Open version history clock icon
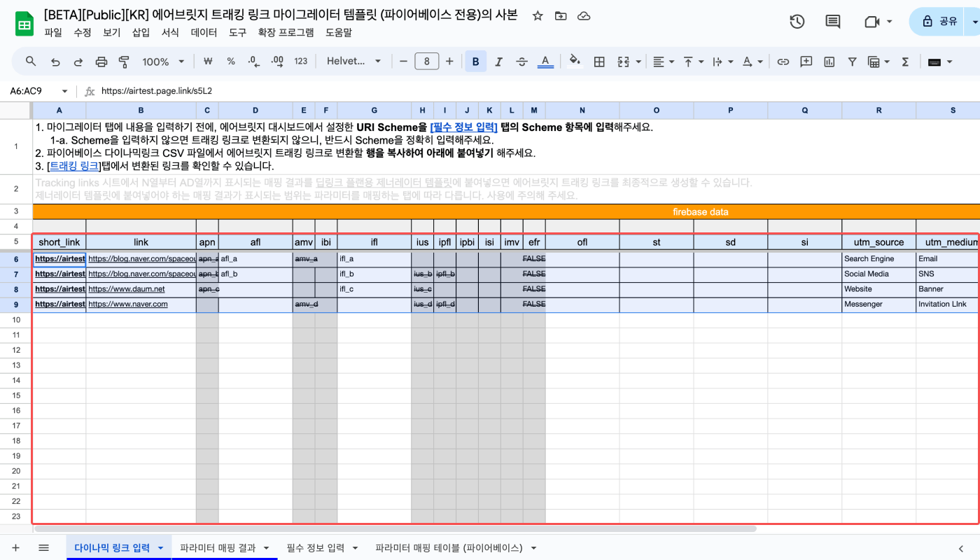Viewport: 980px width, 560px height. [x=797, y=22]
